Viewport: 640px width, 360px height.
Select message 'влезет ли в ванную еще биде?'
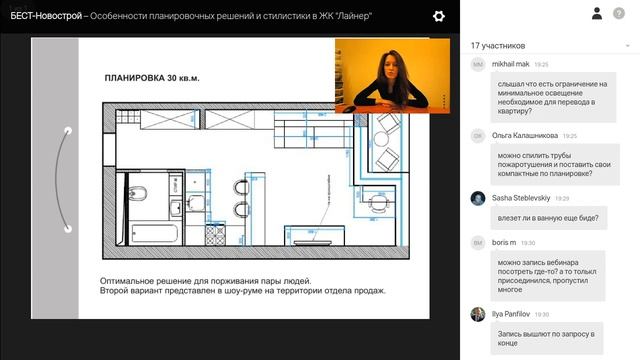(549, 218)
